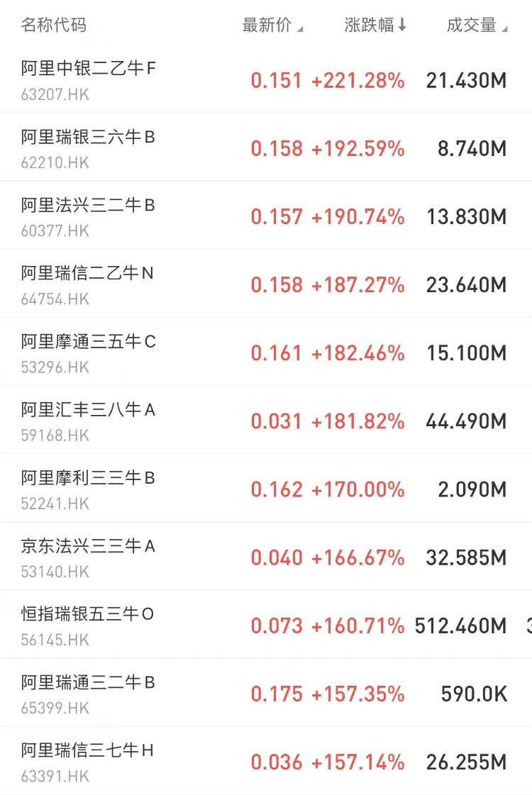Image resolution: width=532 pixels, height=795 pixels.
Task: Click price 0.073 of 恒指瑞银五三牛O
Action: coord(277,626)
